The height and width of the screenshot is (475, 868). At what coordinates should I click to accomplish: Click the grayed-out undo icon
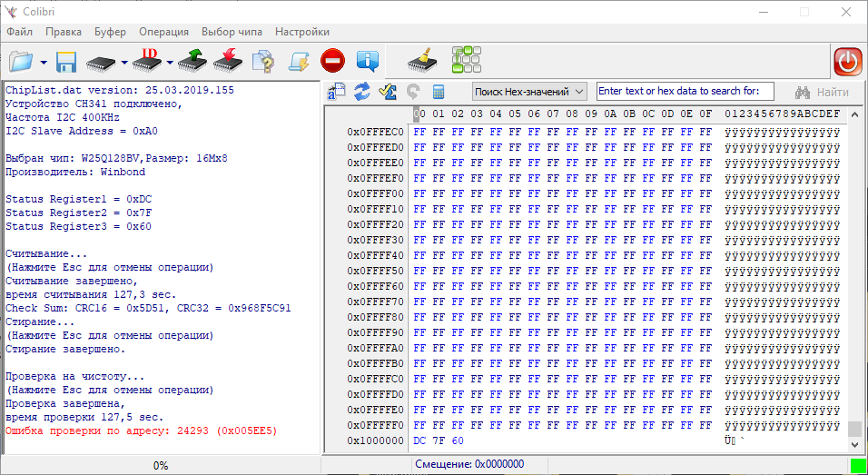[413, 92]
